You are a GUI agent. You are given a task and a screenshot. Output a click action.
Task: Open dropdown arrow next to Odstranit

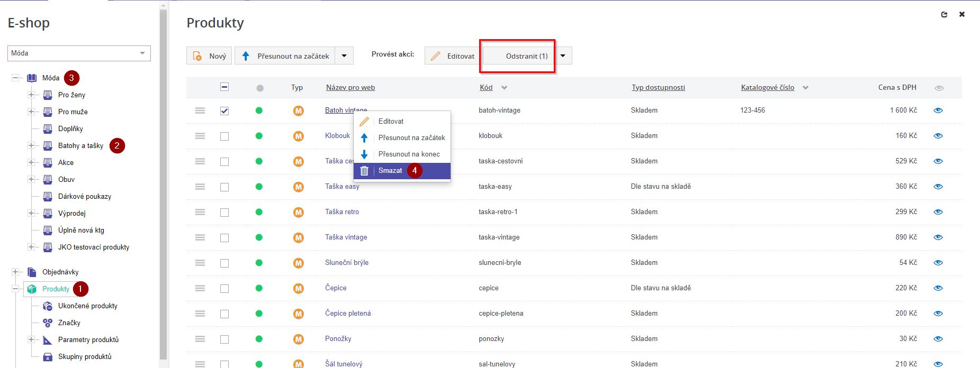click(x=563, y=56)
